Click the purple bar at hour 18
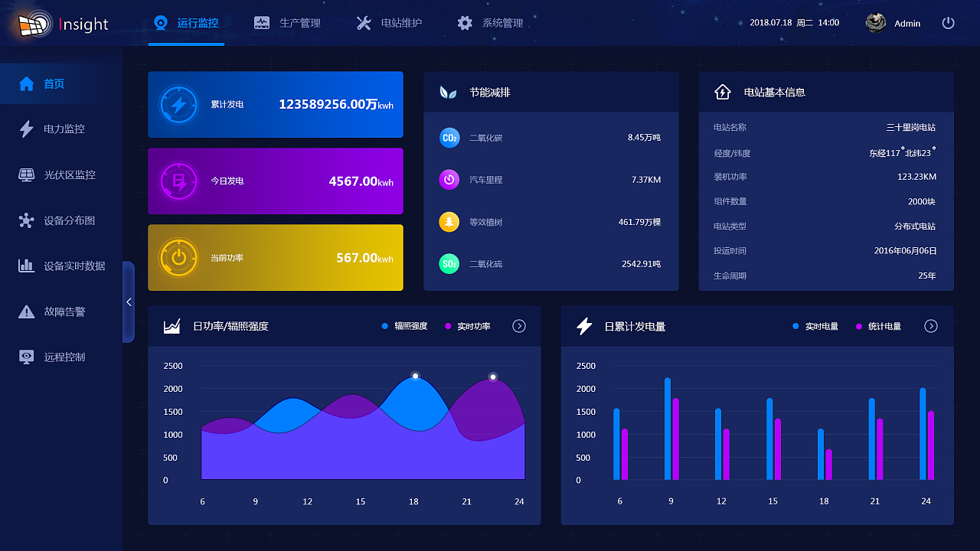The width and height of the screenshot is (980, 551). 828,465
